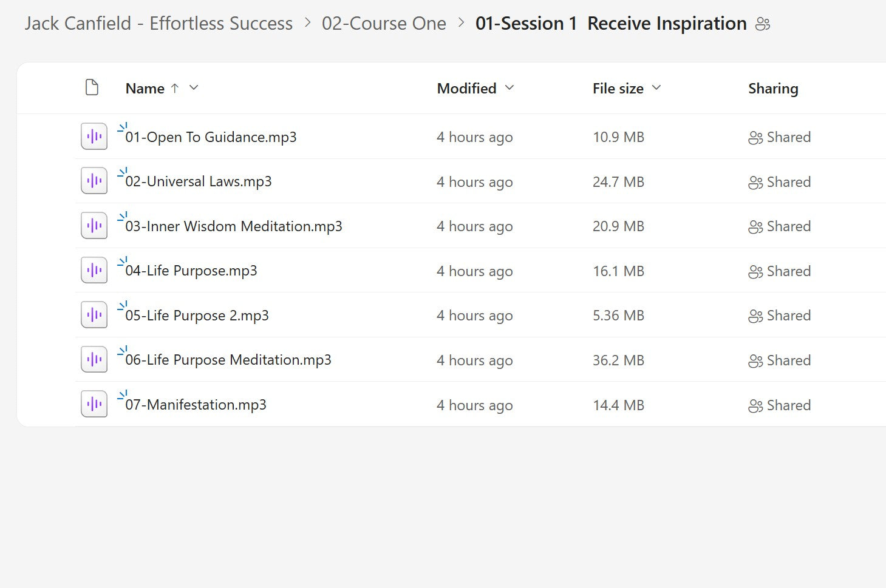Viewport: 886px width, 588px height.
Task: Open the File size column dropdown
Action: [656, 88]
